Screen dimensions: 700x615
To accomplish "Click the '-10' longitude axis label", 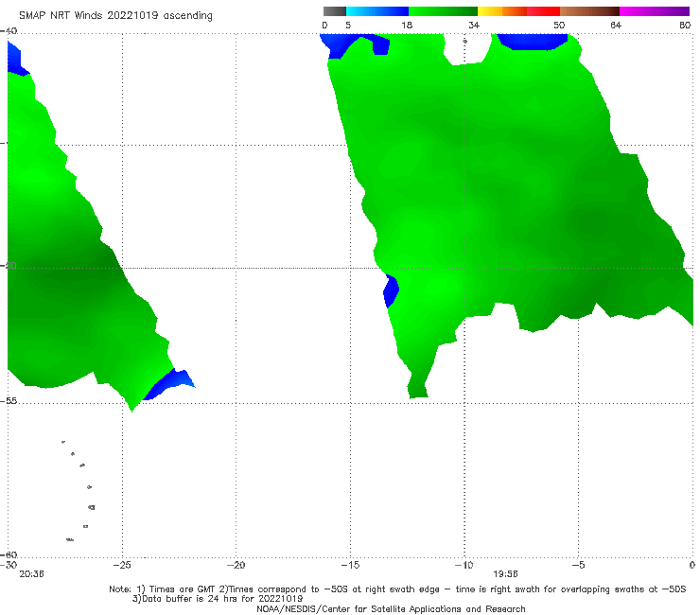I will point(464,565).
